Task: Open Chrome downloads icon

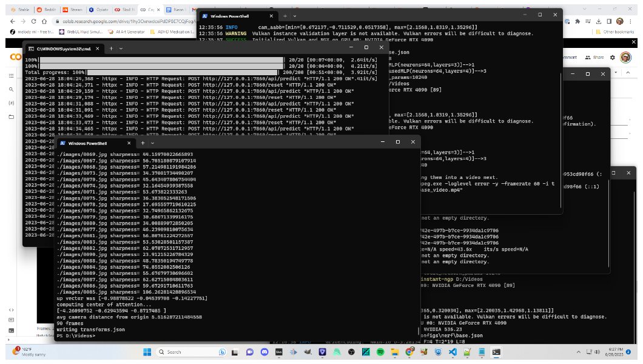Action: coord(599,21)
